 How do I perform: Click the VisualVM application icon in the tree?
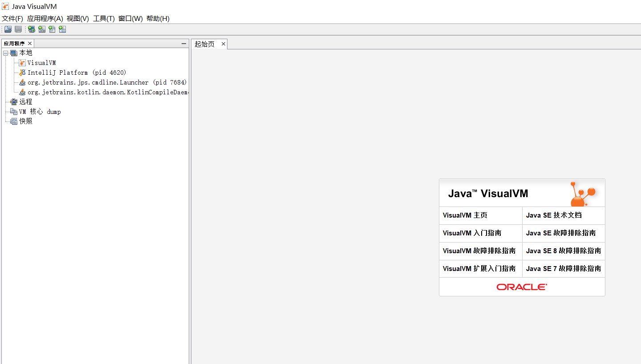22,63
